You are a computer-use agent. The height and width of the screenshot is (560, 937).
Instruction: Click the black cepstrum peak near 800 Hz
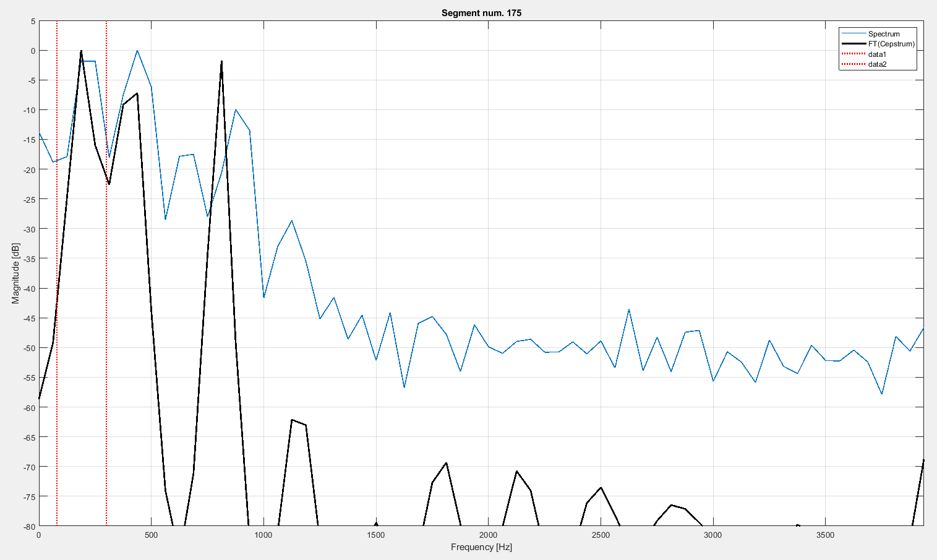(221, 62)
